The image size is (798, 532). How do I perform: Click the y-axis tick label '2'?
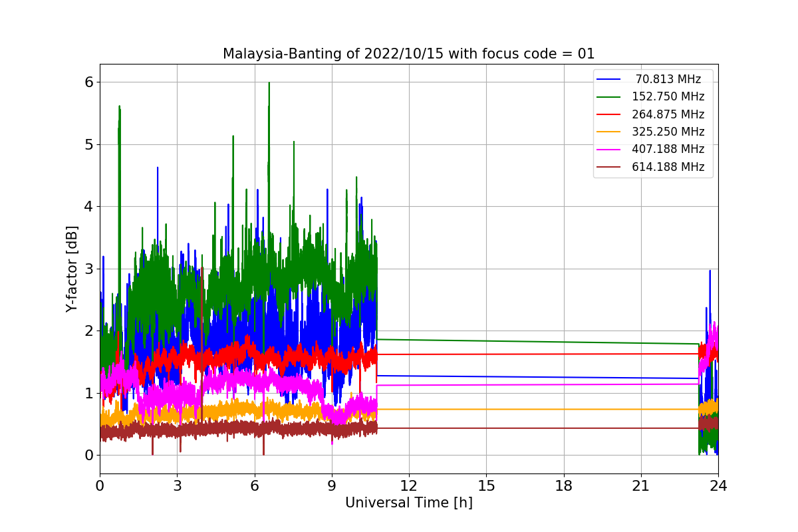coord(88,331)
